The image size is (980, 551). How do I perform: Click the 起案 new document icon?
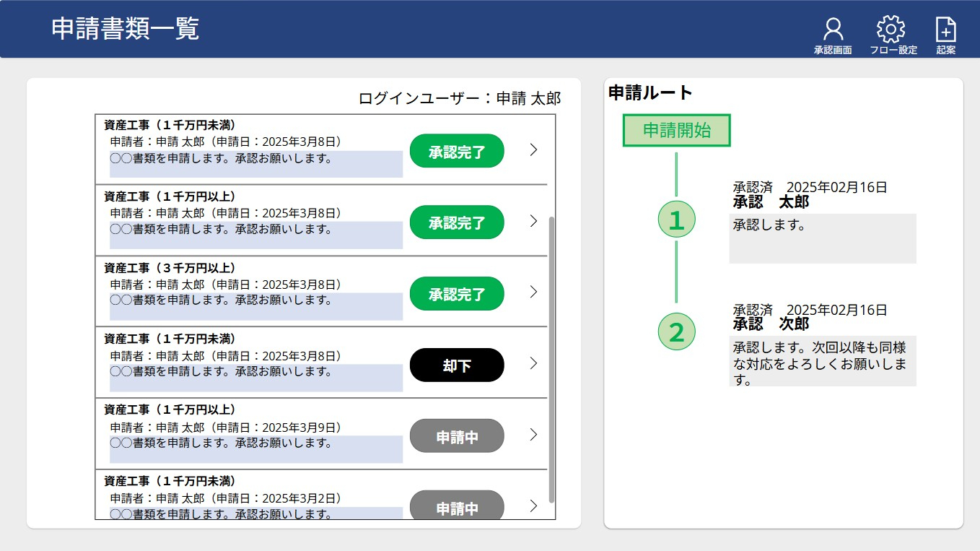pyautogui.click(x=946, y=30)
